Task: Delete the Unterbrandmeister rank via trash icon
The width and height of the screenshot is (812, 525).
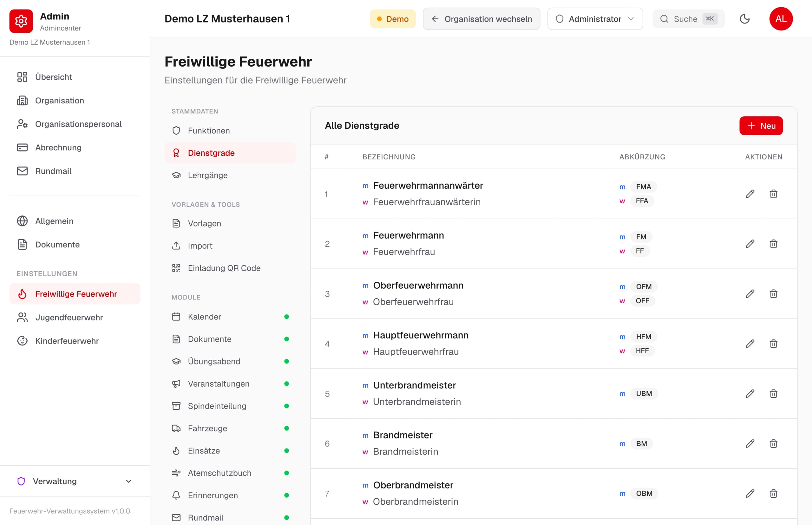Action: click(773, 394)
